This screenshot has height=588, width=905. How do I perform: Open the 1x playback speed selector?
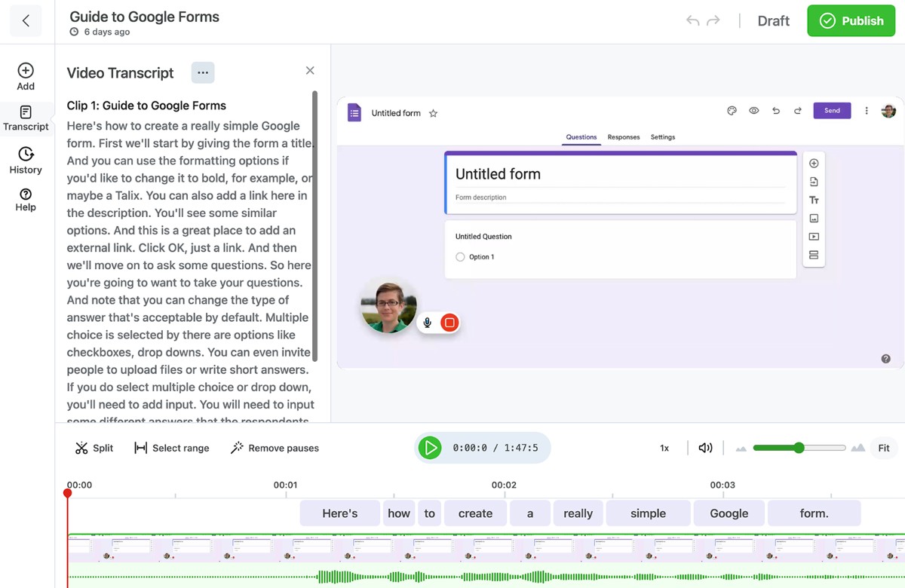(x=664, y=448)
